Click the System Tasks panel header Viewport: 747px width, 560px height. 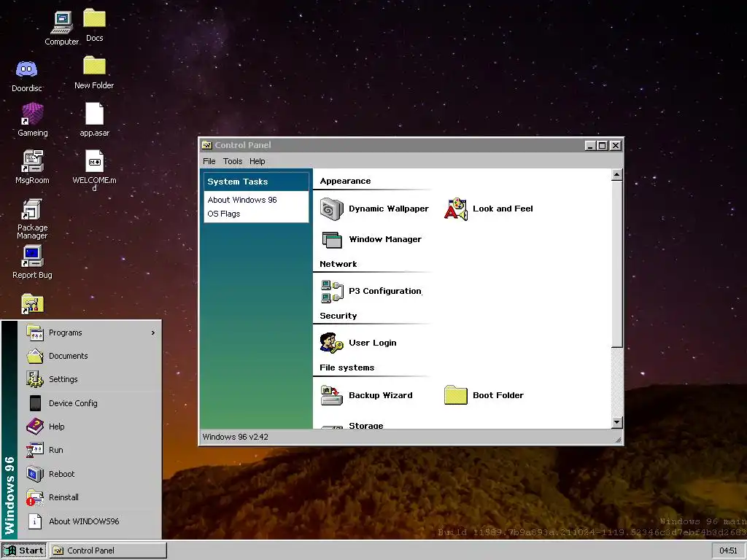[256, 182]
